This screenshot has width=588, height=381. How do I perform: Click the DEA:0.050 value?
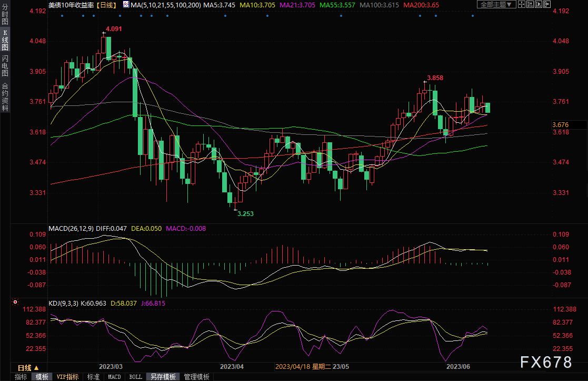(147, 229)
